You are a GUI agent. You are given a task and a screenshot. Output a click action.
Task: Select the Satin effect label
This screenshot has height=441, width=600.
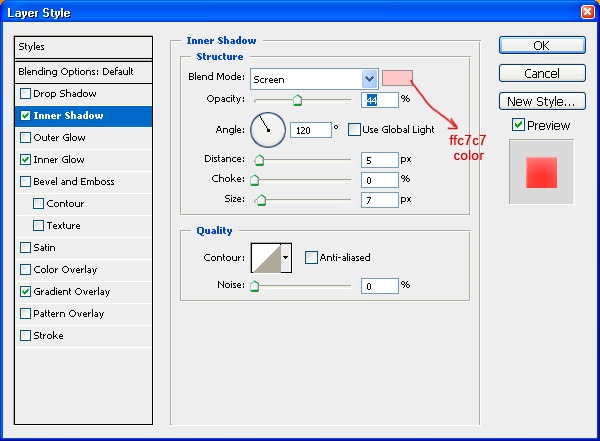click(x=44, y=248)
